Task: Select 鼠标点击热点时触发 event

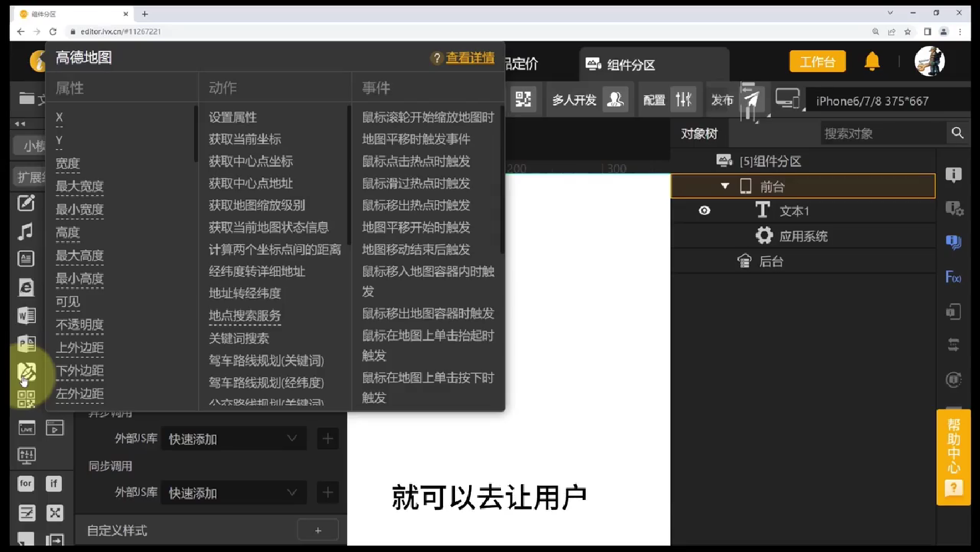Action: coord(416,161)
